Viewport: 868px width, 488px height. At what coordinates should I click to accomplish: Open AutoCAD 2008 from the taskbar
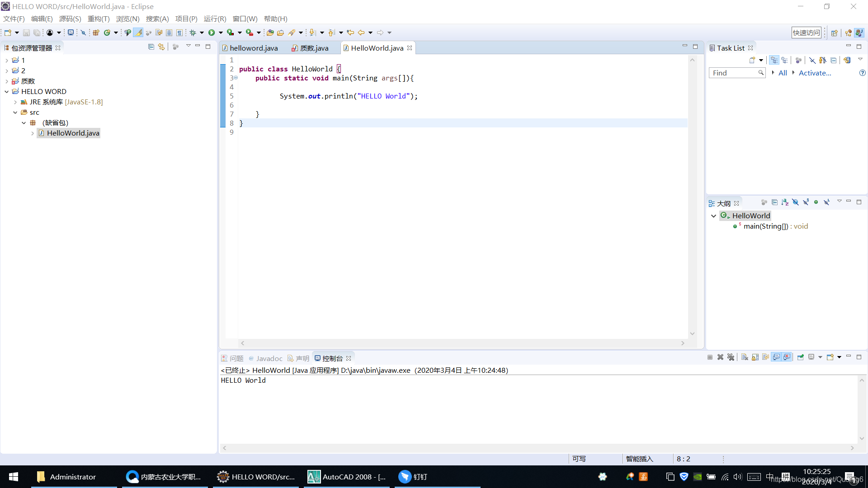pyautogui.click(x=346, y=477)
